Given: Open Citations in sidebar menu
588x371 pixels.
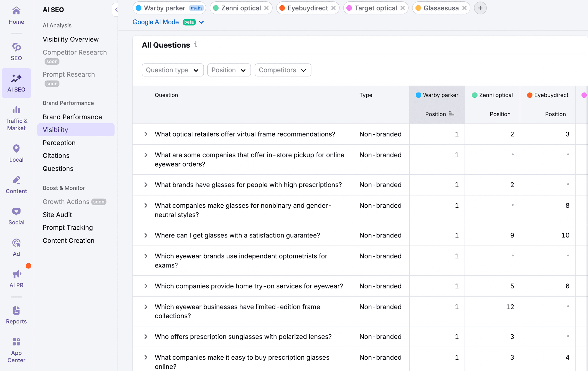Looking at the screenshot, I should coord(56,156).
